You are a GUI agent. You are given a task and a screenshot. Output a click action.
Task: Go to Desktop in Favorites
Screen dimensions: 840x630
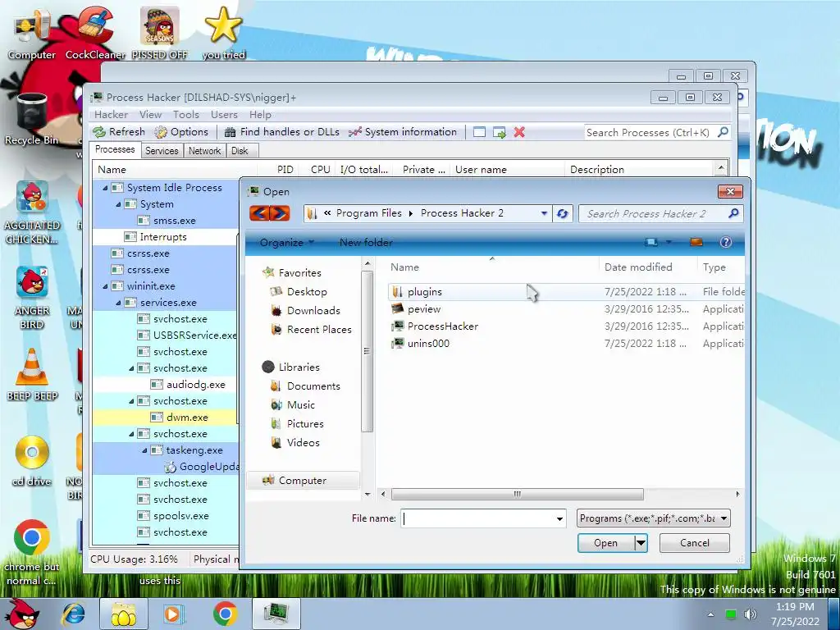coord(299,292)
